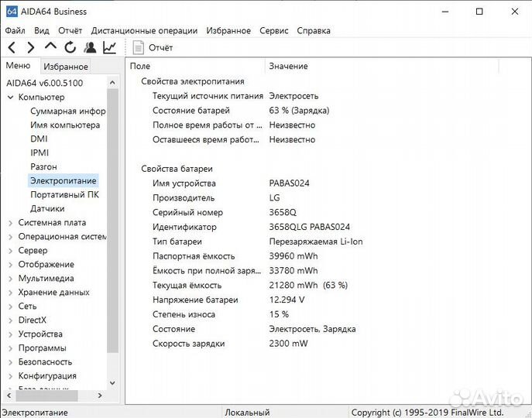Screen dimensions: 532x418
Task: Click the AIDA64 app icon in title bar
Action: 12,12
